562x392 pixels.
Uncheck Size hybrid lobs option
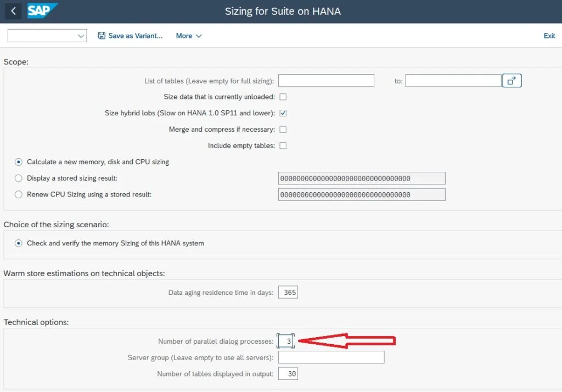coord(283,113)
